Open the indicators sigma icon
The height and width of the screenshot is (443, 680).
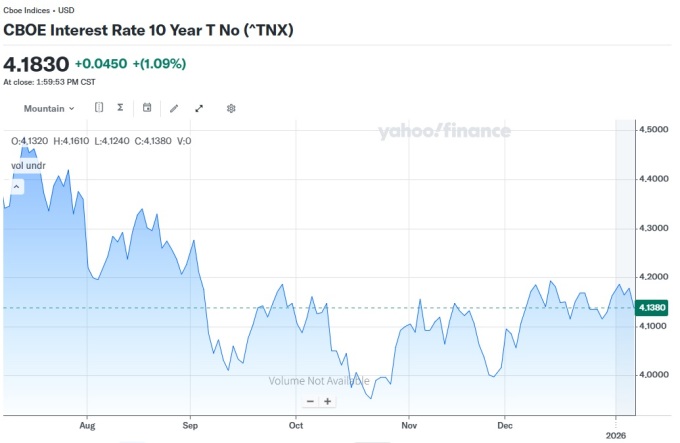(x=120, y=108)
